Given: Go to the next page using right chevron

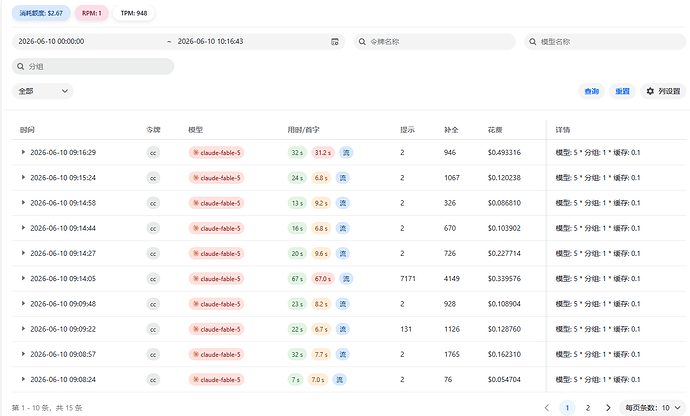Looking at the screenshot, I should pos(608,408).
